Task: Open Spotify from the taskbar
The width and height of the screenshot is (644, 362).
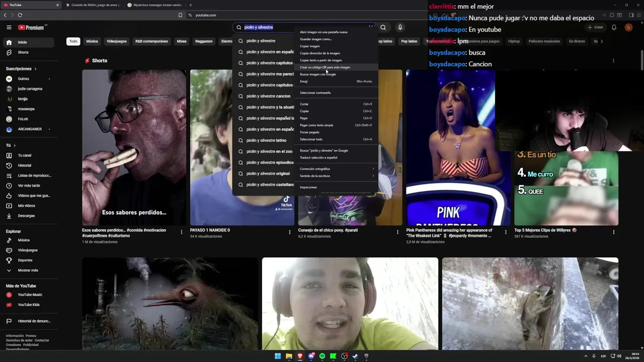Action: pyautogui.click(x=322, y=356)
